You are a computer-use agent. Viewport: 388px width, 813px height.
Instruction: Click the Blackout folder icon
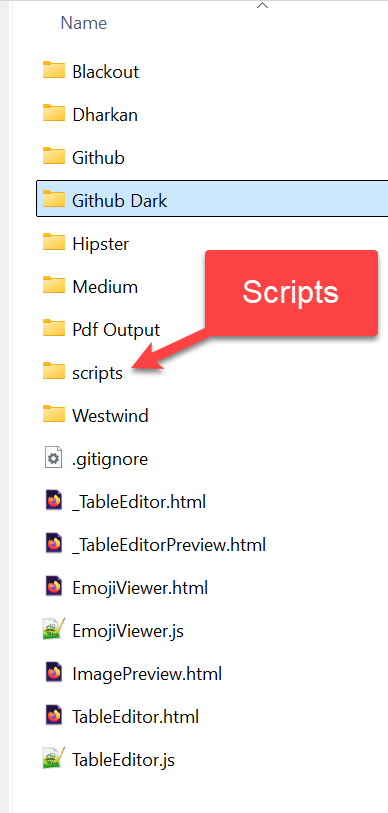[x=53, y=71]
